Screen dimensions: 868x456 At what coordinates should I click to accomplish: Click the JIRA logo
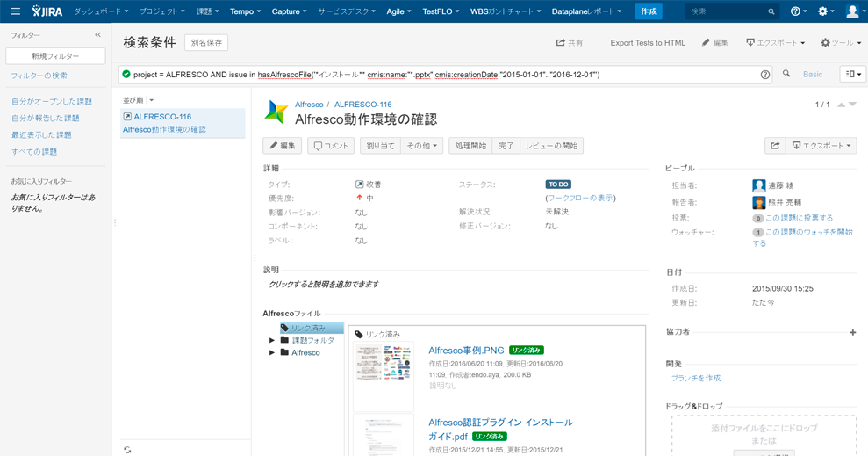[x=47, y=11]
